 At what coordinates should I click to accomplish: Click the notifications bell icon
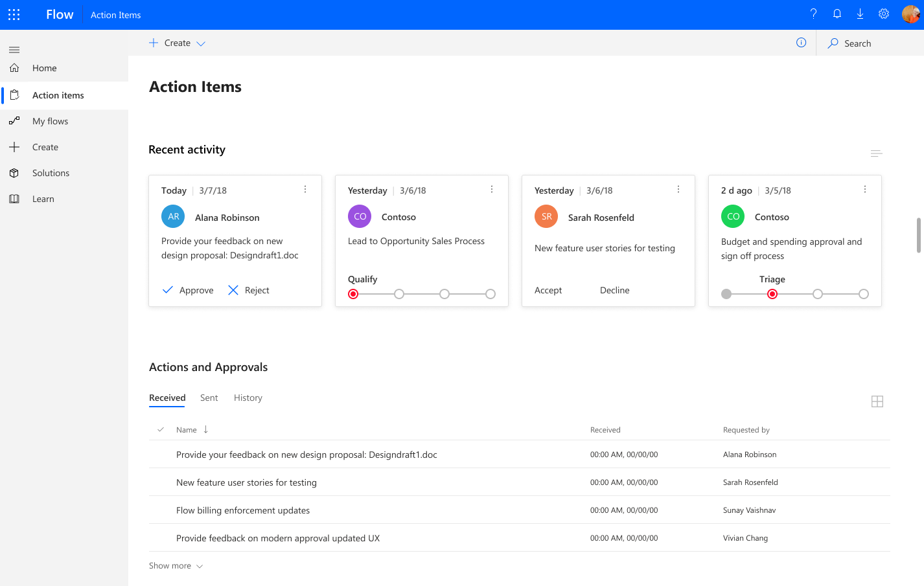point(837,14)
